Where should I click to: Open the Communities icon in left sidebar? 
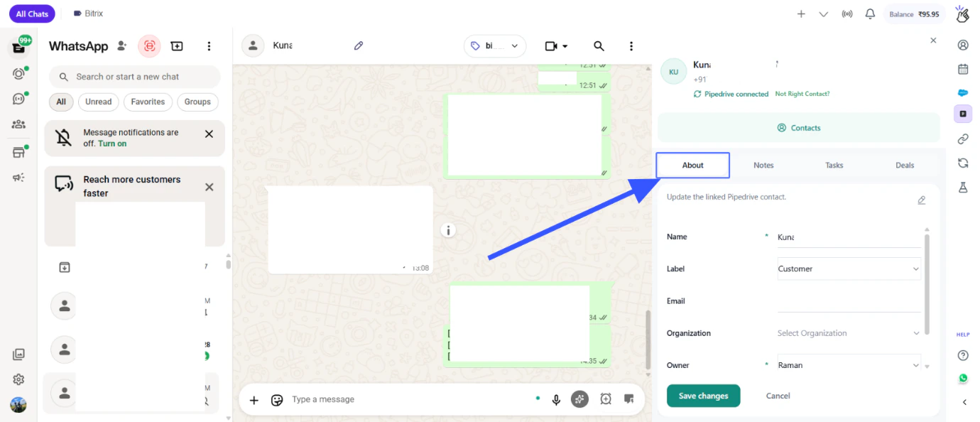pyautogui.click(x=18, y=124)
